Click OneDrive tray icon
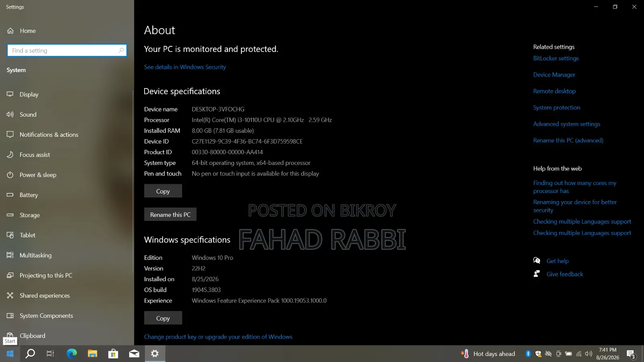 (x=548, y=354)
